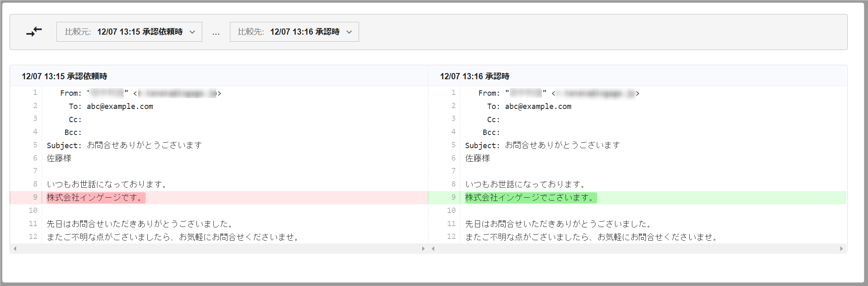This screenshot has width=868, height=286.
Task: Click right pane's scroll-right arrow
Action: tap(841, 248)
